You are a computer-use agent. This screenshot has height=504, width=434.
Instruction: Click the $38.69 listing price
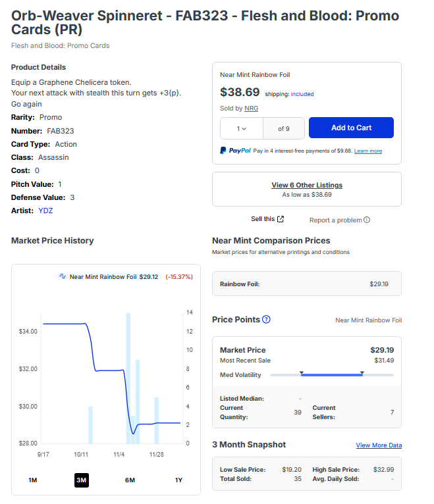[x=240, y=92]
